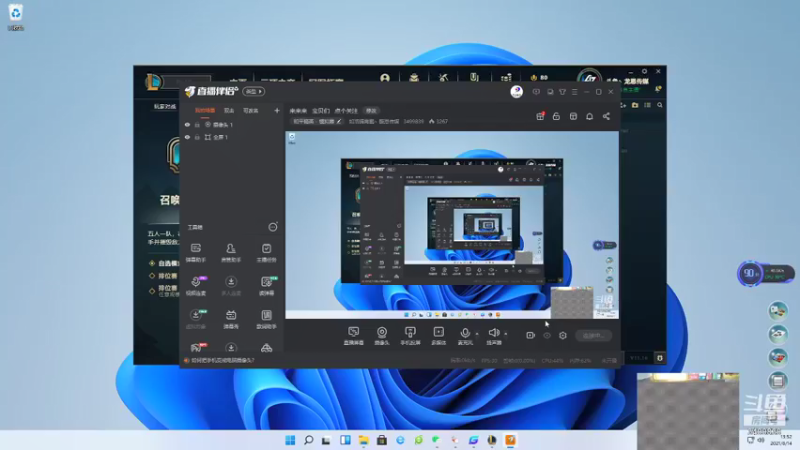Open Microsoft Edge from the taskbar
Viewport: 800px width, 450px height.
pos(400,440)
